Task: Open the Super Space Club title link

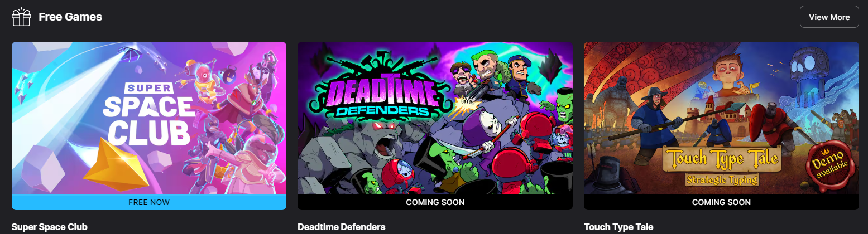Action: (50, 227)
